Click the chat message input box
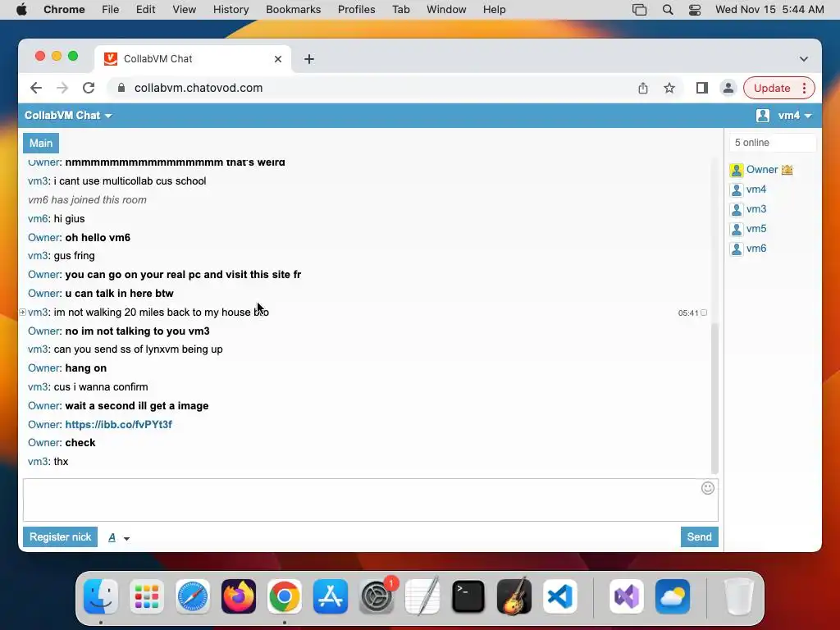This screenshot has height=630, width=840. (370, 500)
